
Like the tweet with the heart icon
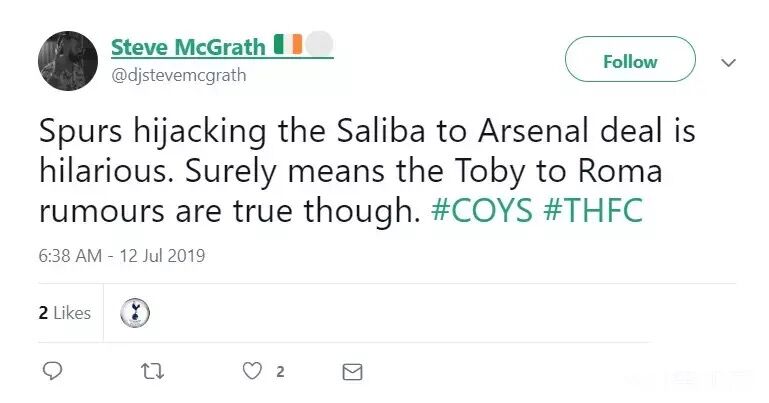tap(252, 371)
